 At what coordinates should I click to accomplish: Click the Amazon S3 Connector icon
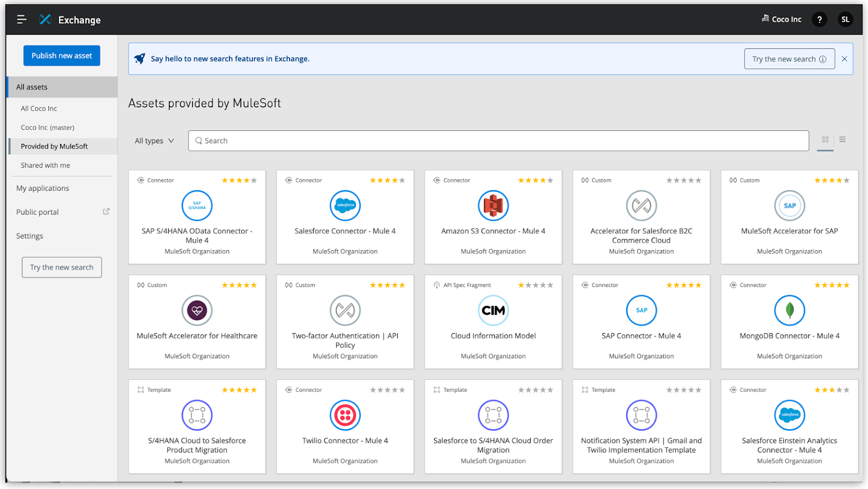pyautogui.click(x=493, y=206)
